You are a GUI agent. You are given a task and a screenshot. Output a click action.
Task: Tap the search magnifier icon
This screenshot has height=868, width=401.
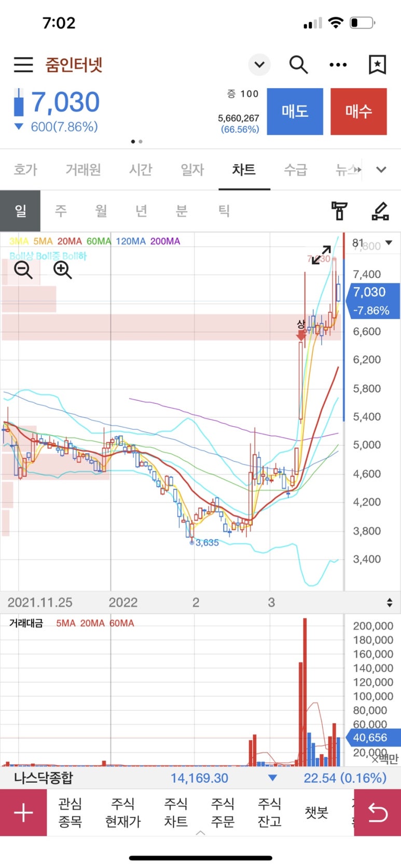click(x=298, y=65)
